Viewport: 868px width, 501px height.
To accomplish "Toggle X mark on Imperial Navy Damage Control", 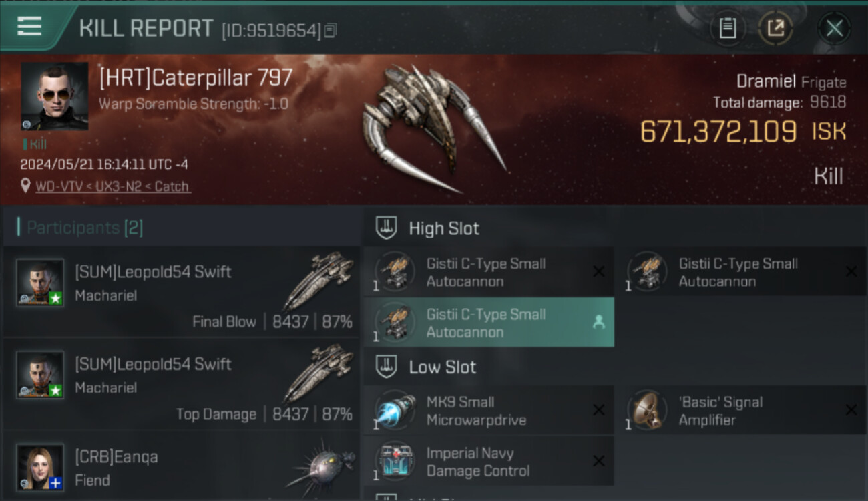I will (x=599, y=461).
